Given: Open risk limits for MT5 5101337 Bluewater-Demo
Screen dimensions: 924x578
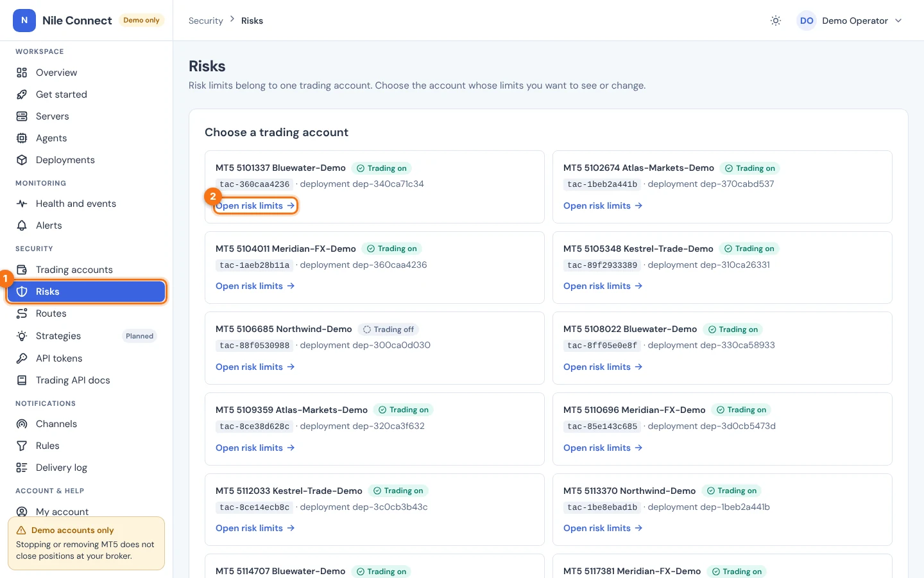Looking at the screenshot, I should 255,206.
